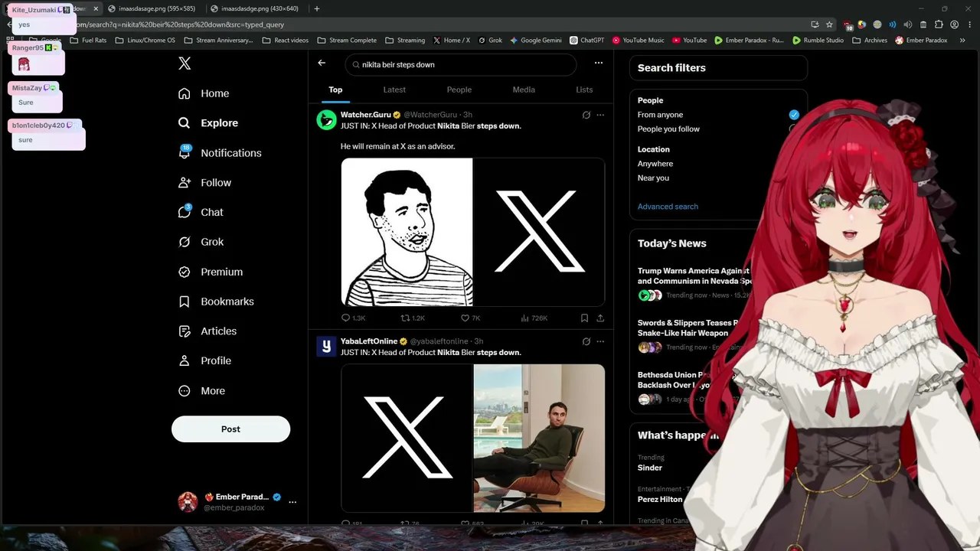Open the Follow page
This screenshot has height=551, width=980.
click(204, 183)
